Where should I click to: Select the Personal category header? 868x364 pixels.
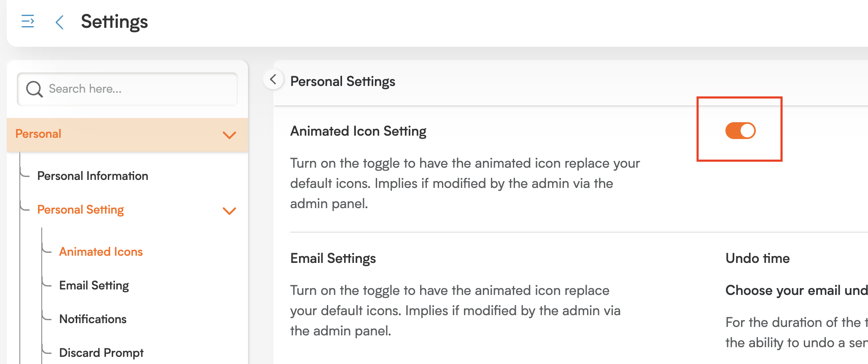[x=127, y=135]
